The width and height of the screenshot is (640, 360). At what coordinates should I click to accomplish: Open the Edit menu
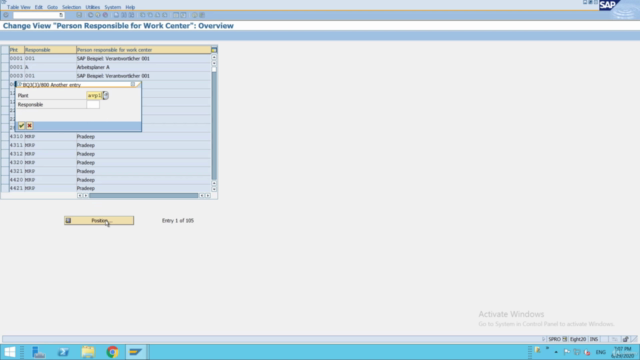(38, 7)
